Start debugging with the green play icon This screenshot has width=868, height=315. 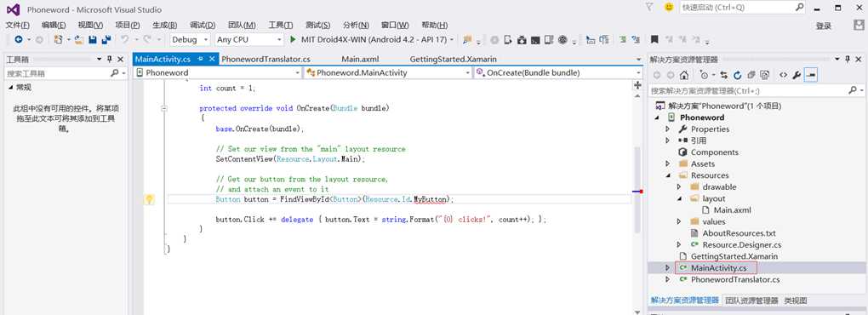(294, 39)
